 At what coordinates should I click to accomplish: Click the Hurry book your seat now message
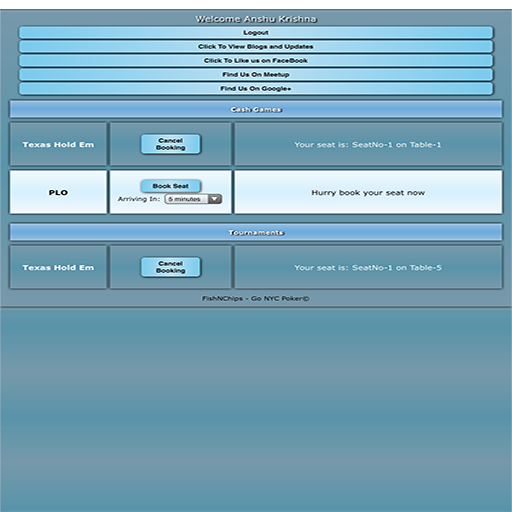pos(368,192)
